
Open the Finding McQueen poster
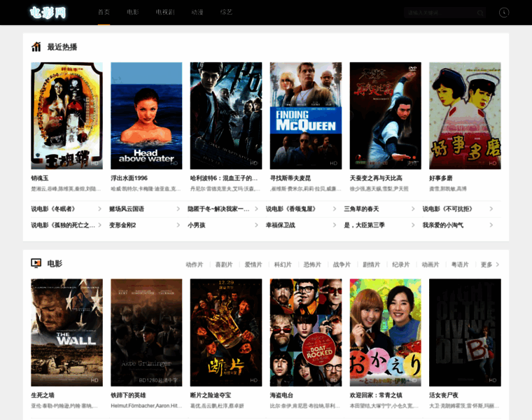pyautogui.click(x=306, y=115)
